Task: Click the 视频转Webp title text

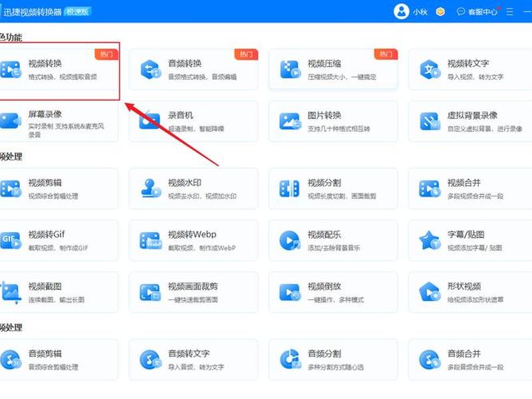Action: (192, 235)
